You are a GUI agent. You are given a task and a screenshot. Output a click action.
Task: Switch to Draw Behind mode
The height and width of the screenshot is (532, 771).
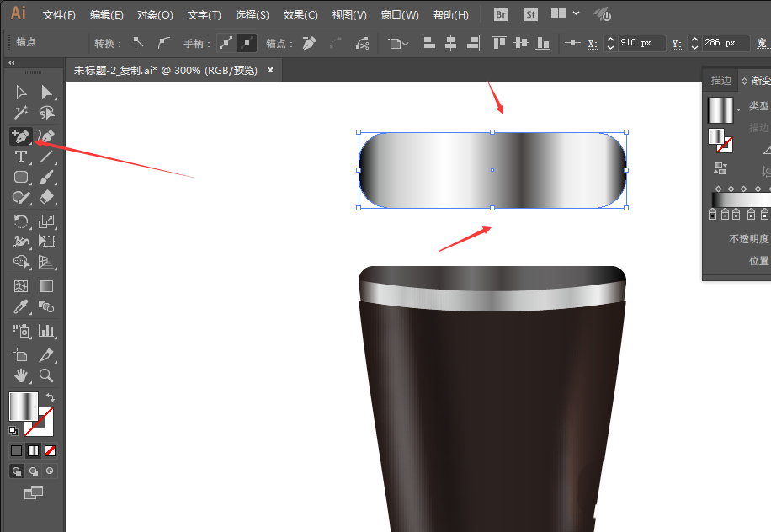tap(35, 471)
